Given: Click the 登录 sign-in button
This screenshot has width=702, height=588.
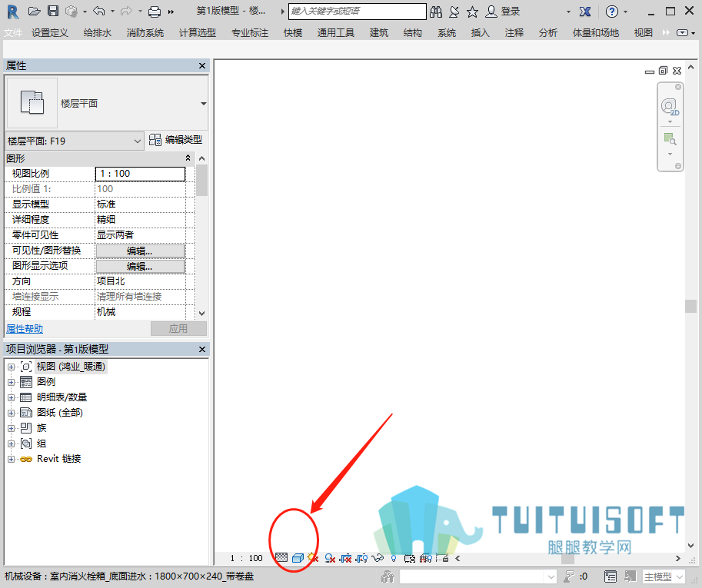Looking at the screenshot, I should [503, 12].
